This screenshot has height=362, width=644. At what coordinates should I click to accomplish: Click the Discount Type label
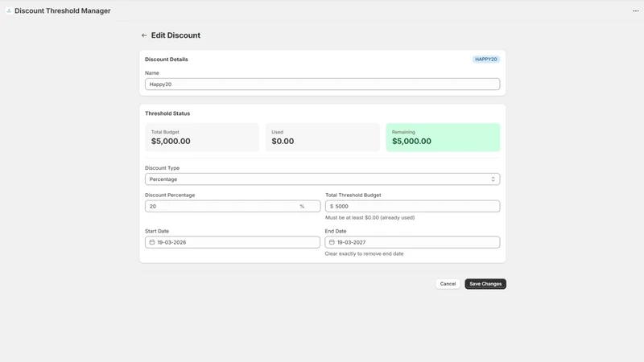point(163,168)
